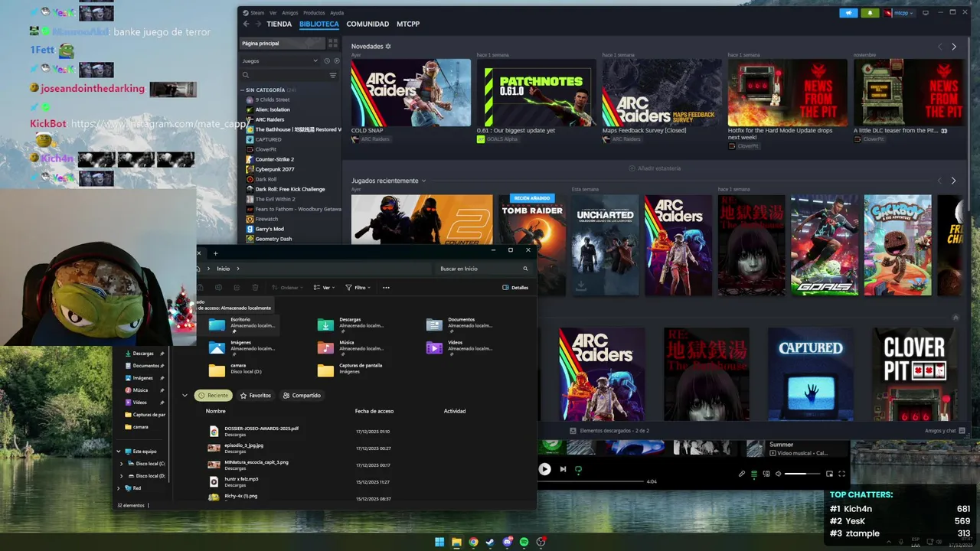Viewport: 980px width, 551px height.
Task: Open the Novedades settings gear
Action: [x=388, y=46]
